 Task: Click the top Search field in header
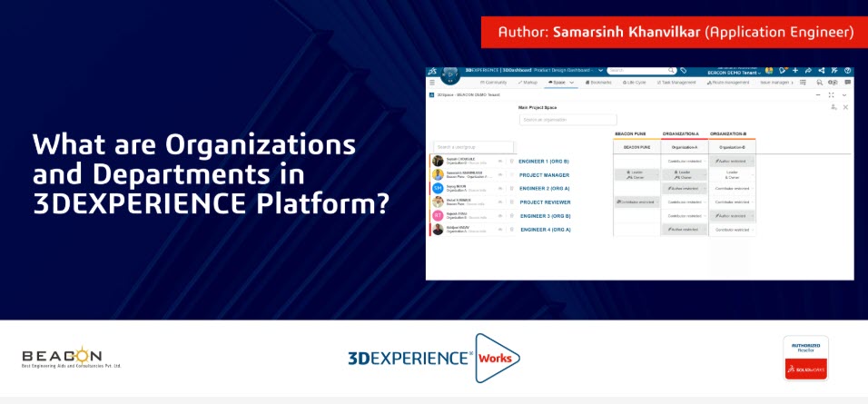tap(640, 70)
